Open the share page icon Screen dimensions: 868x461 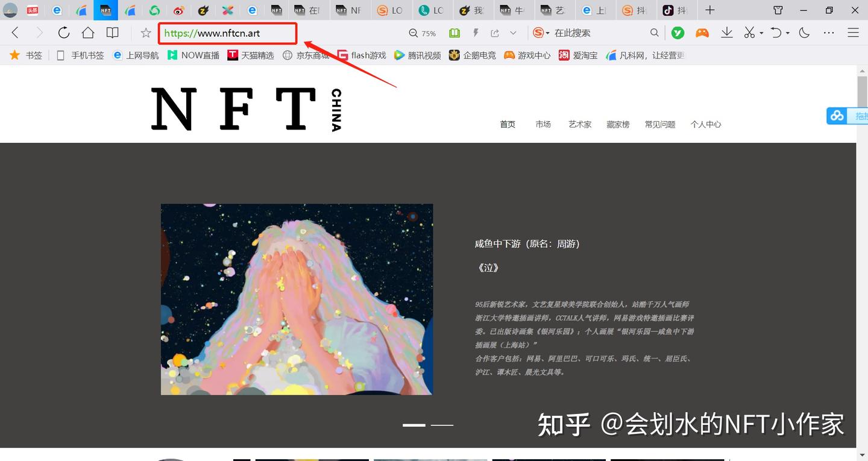pyautogui.click(x=494, y=33)
